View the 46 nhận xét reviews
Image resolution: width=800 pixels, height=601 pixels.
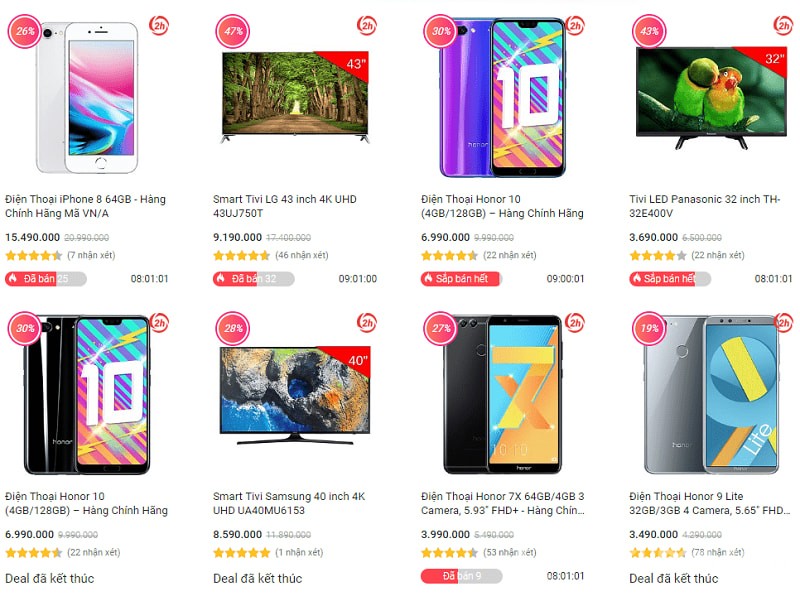pos(302,255)
